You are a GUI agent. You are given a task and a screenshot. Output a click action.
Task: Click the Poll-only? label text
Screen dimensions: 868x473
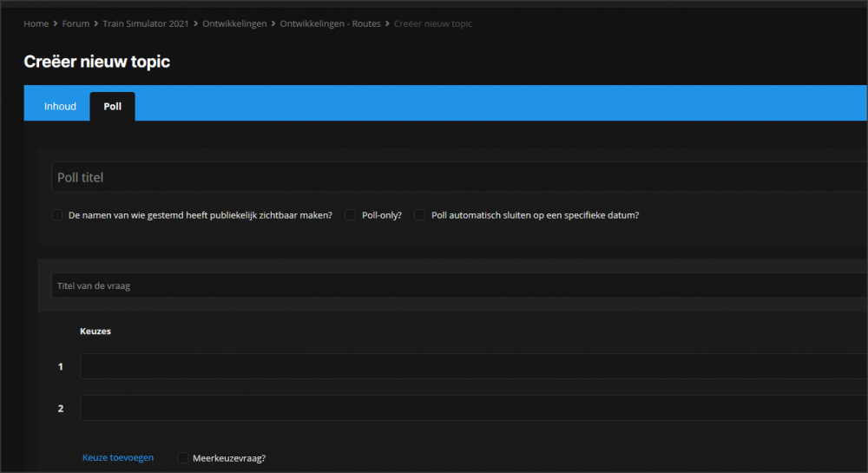click(381, 215)
